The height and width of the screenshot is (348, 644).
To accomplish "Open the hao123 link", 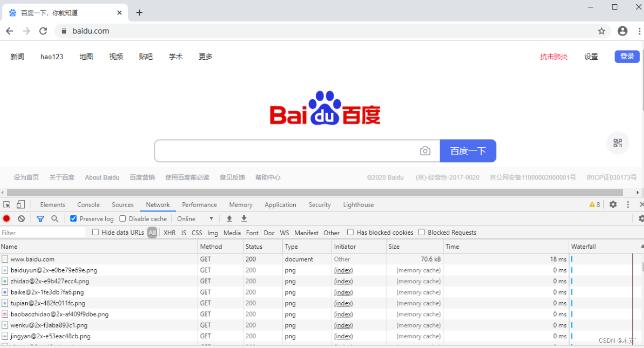I will tap(52, 57).
